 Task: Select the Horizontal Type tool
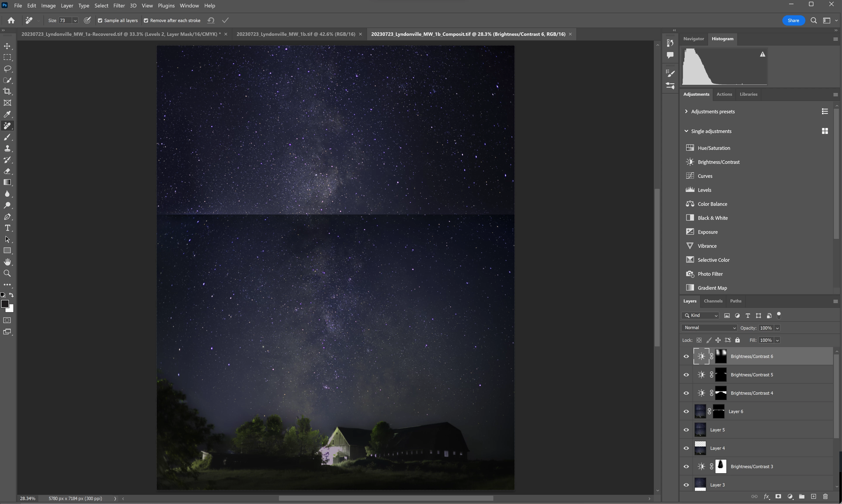coord(7,228)
